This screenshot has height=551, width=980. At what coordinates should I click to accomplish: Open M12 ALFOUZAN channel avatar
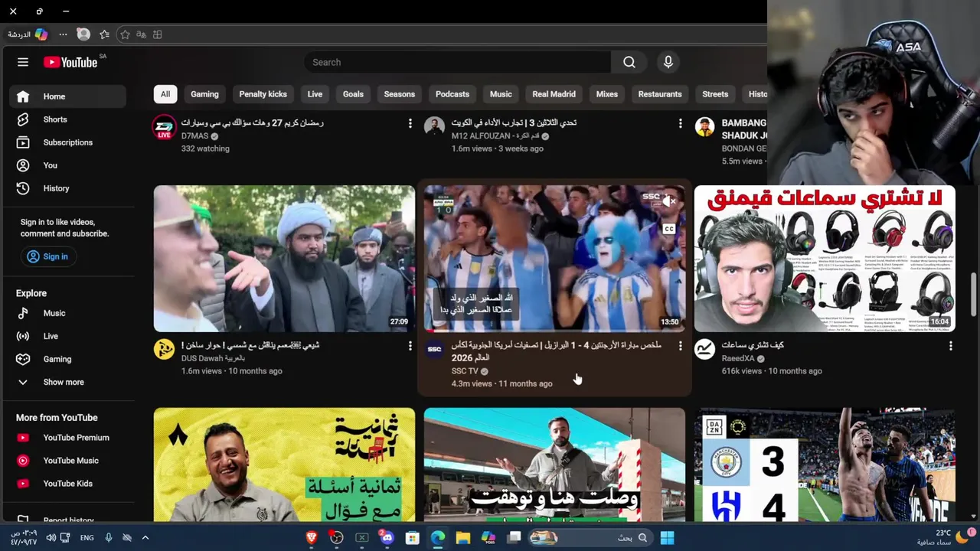point(434,126)
